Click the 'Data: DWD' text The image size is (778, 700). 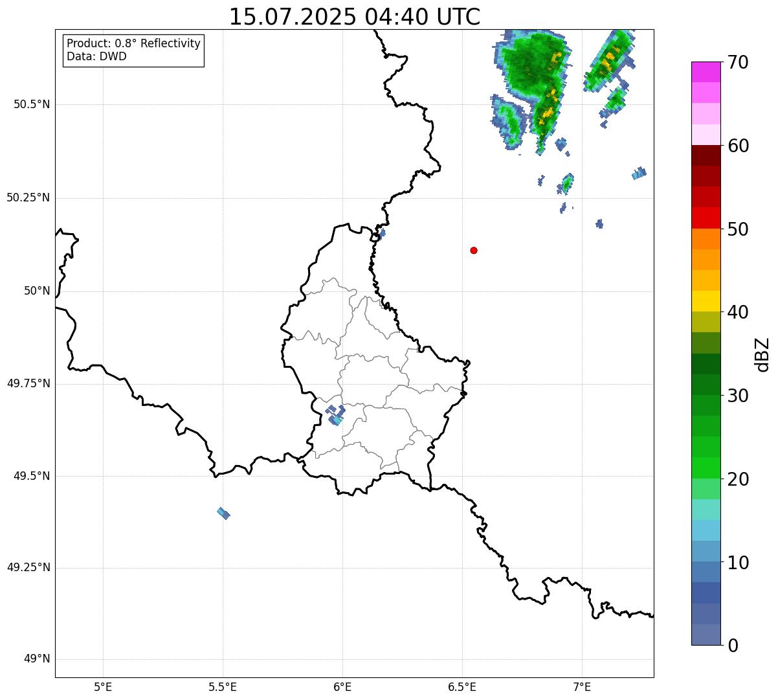point(96,56)
